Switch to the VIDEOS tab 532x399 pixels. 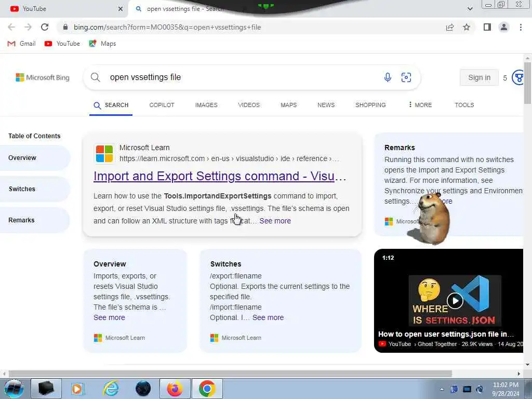coord(249,105)
